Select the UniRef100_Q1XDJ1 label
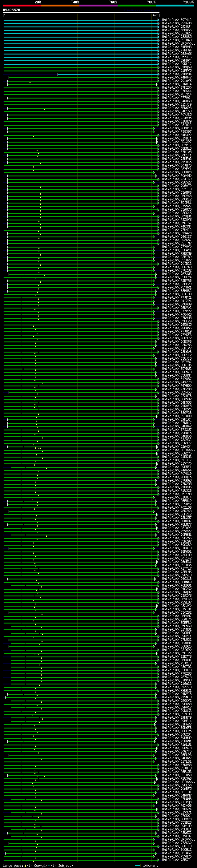Image resolution: width=197 pixels, height=868 pixels. coord(177,138)
